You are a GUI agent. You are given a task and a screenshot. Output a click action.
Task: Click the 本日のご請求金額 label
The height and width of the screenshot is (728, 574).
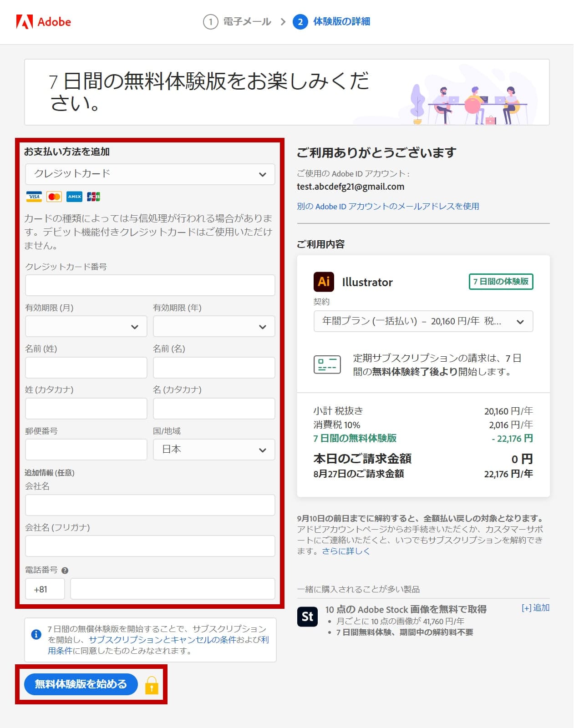point(362,458)
